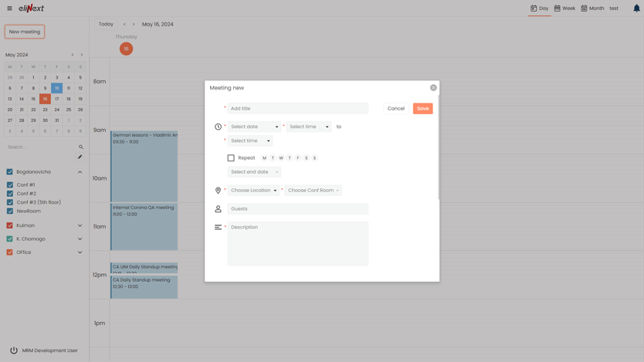Click the power logout icon

tap(14, 350)
